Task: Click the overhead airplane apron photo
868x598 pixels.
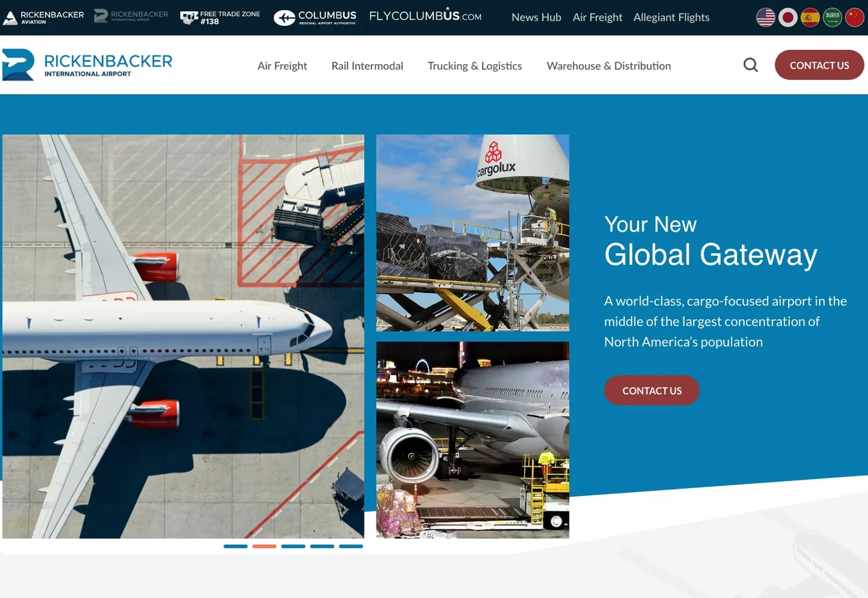Action: 183,336
